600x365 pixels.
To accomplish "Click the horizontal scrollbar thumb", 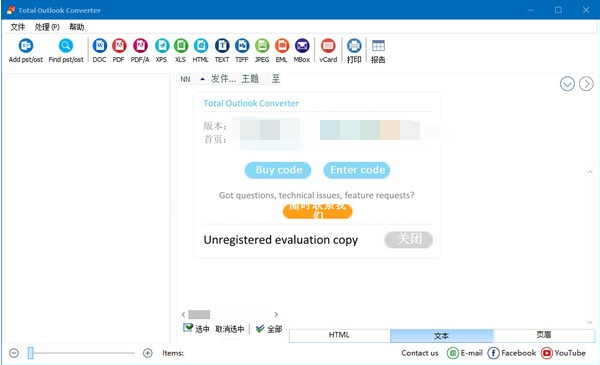I will (199, 314).
